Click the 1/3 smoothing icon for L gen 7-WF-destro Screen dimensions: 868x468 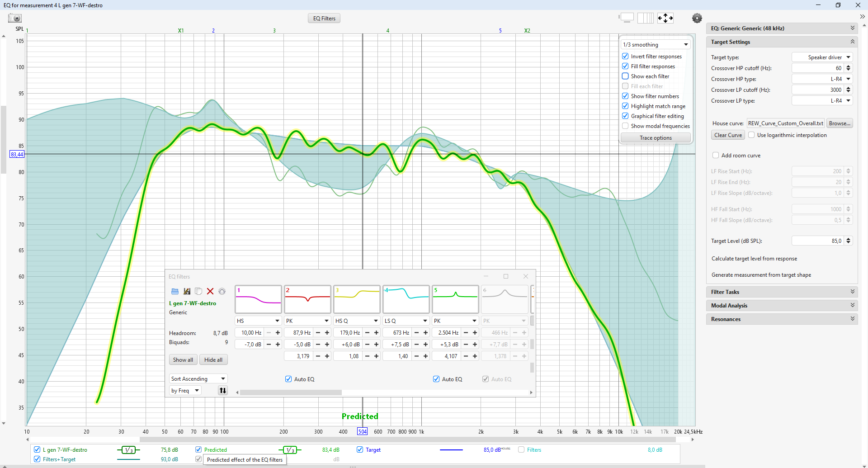pos(129,450)
